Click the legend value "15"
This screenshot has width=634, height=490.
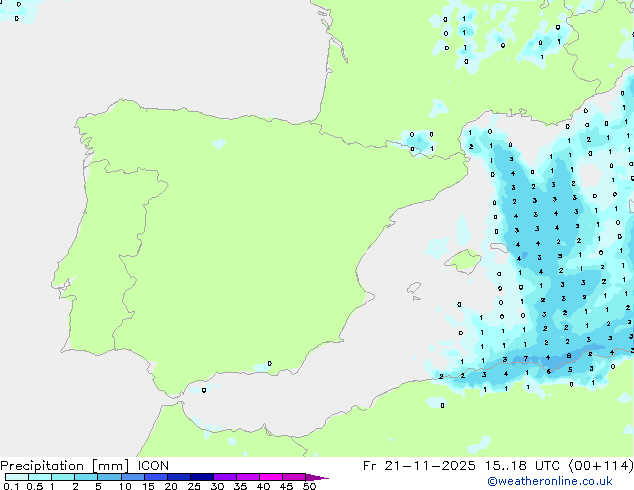pyautogui.click(x=148, y=486)
